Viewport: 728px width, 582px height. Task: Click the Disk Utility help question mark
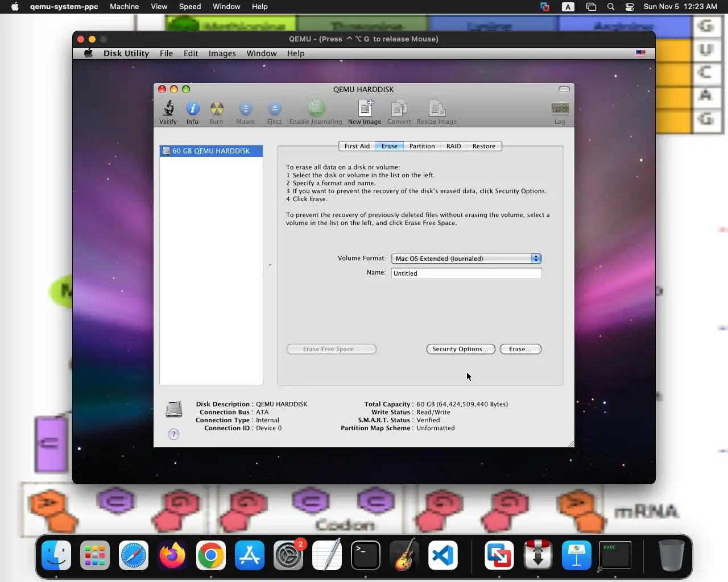[173, 434]
